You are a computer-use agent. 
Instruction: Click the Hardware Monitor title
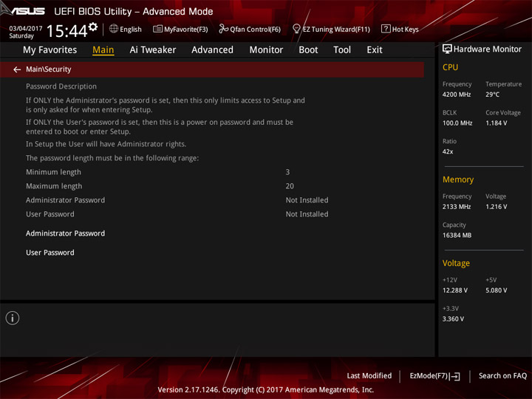[x=488, y=50]
